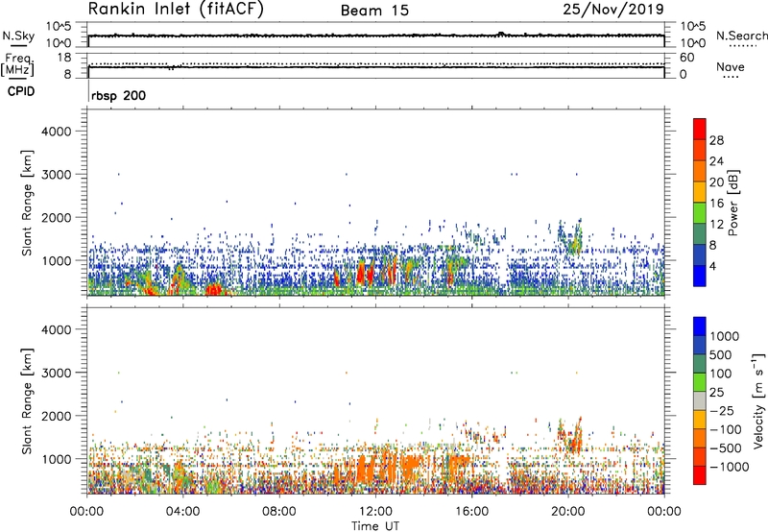Click the right-side '10^5' search noise axis tick

point(692,27)
